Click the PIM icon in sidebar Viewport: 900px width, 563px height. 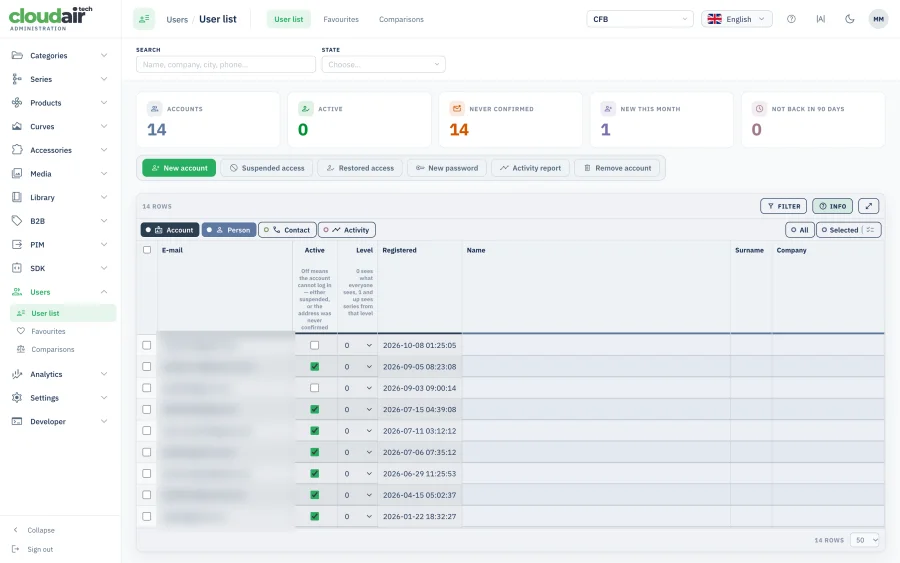pos(17,244)
